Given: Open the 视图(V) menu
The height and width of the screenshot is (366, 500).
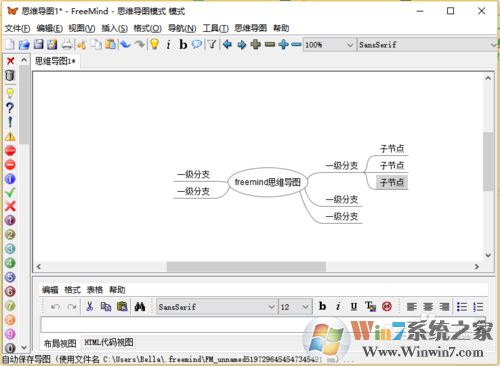Looking at the screenshot, I should point(82,28).
